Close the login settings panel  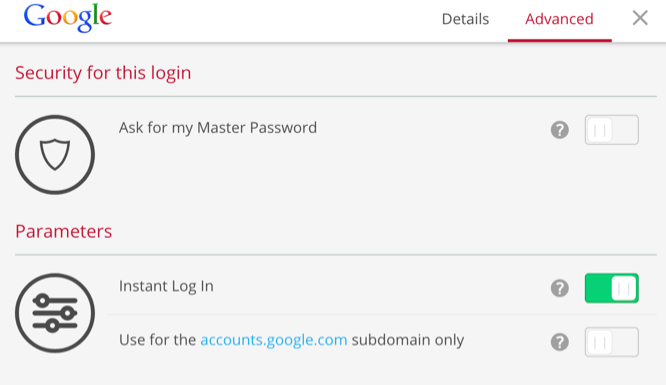pyautogui.click(x=640, y=18)
